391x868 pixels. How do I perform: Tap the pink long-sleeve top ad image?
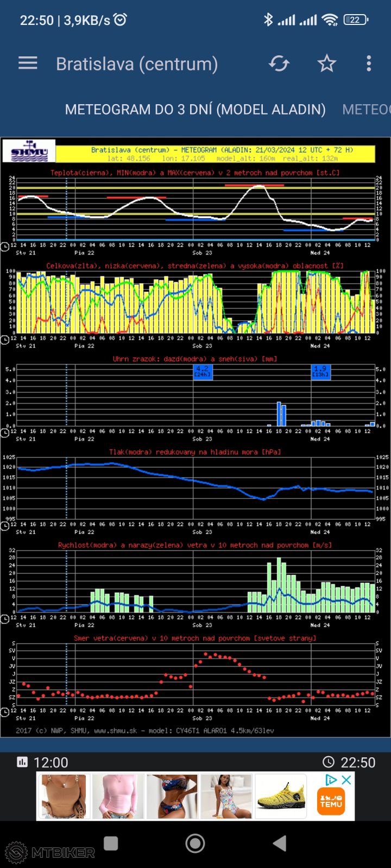(118, 796)
